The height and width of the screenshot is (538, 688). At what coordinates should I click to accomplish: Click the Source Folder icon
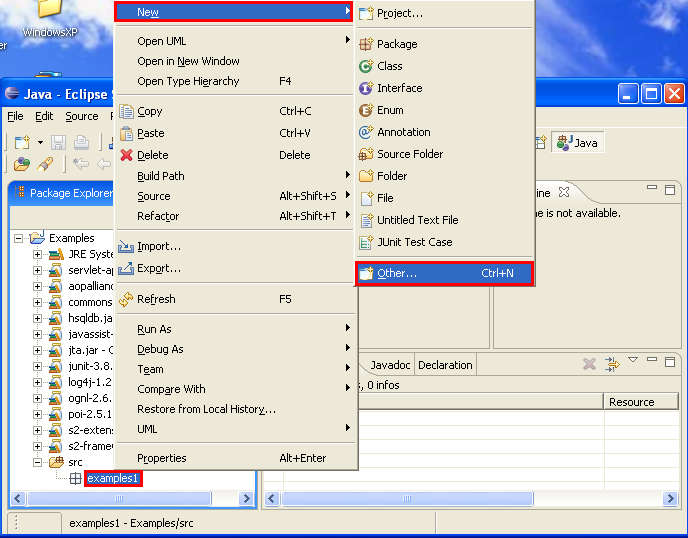[x=366, y=154]
